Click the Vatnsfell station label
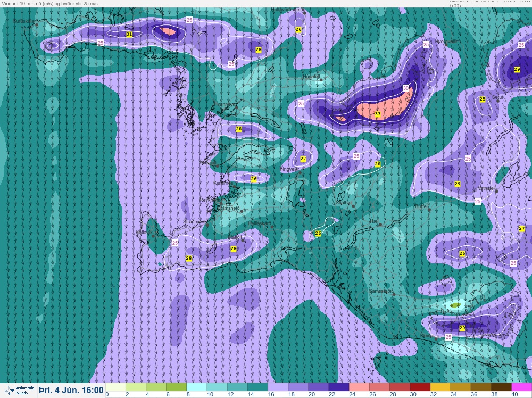 (x=487, y=188)
